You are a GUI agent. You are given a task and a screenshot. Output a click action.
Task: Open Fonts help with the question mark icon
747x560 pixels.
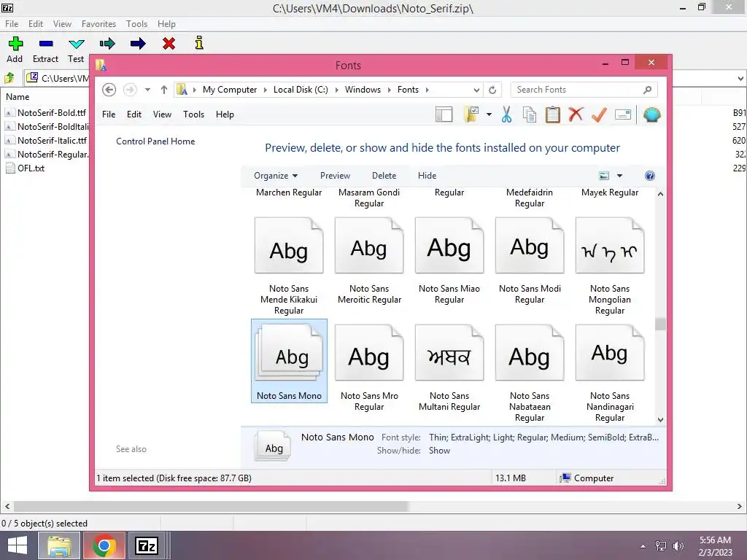coord(649,176)
